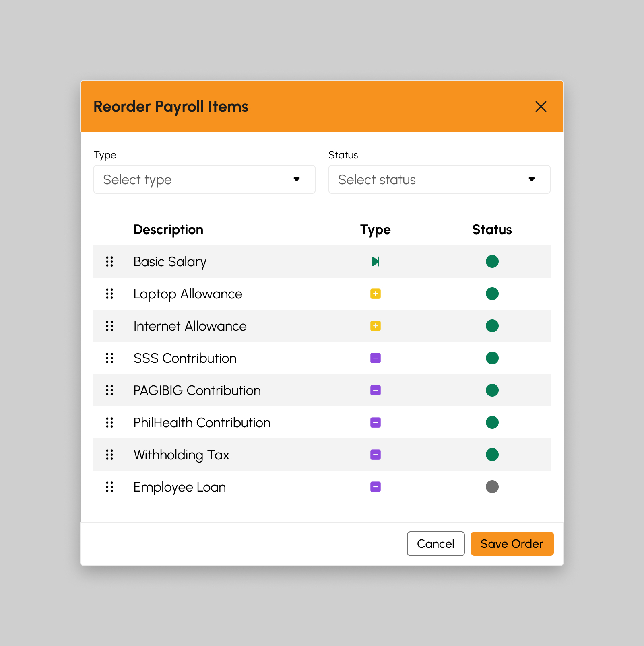The image size is (644, 646).
Task: Select the Employee Loan row text
Action: [180, 487]
